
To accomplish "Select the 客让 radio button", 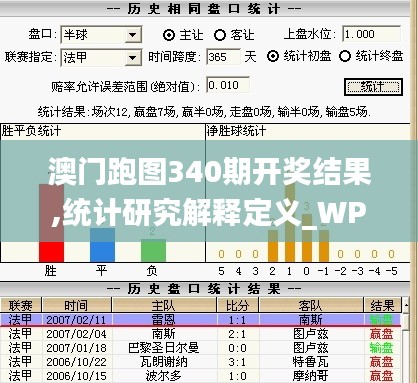I will tap(220, 35).
